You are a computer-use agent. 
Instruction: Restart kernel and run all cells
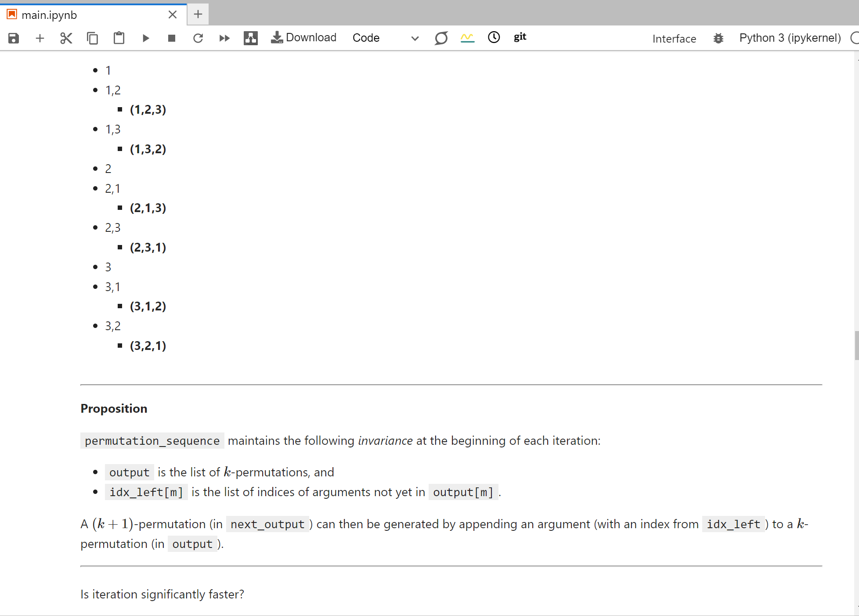(224, 38)
